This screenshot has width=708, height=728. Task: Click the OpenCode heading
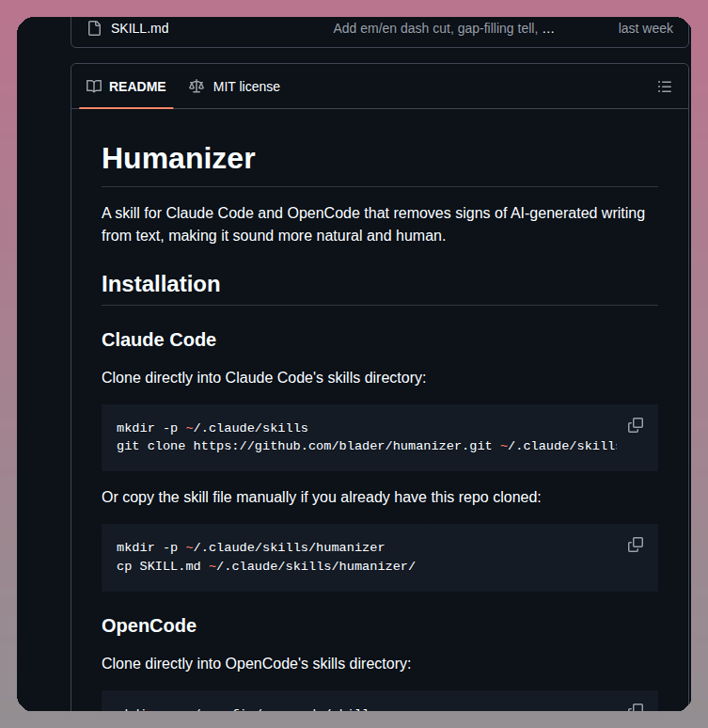pos(149,625)
